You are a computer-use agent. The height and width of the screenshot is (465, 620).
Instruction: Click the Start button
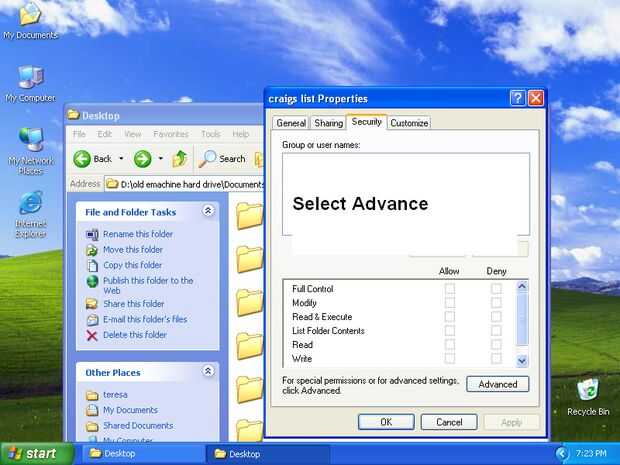(36, 454)
